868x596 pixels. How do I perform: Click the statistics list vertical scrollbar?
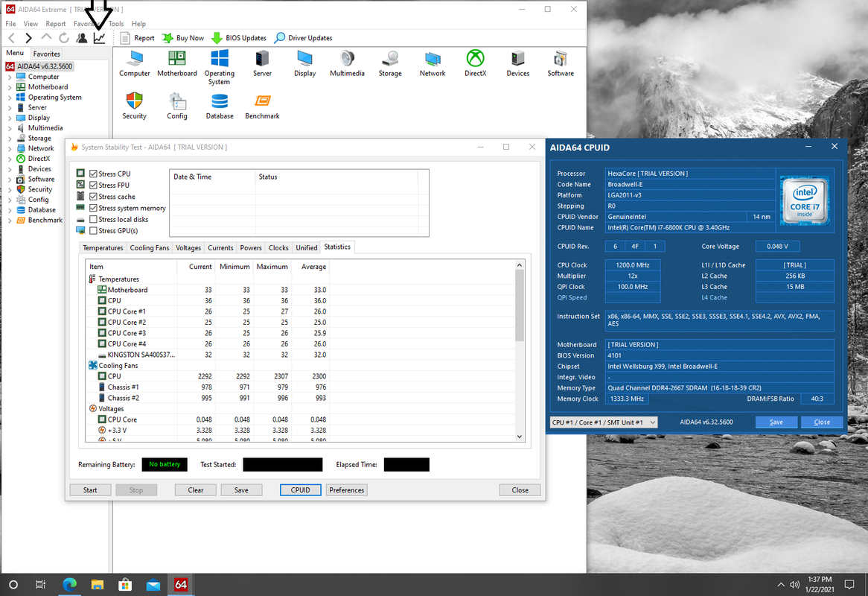[x=520, y=351]
